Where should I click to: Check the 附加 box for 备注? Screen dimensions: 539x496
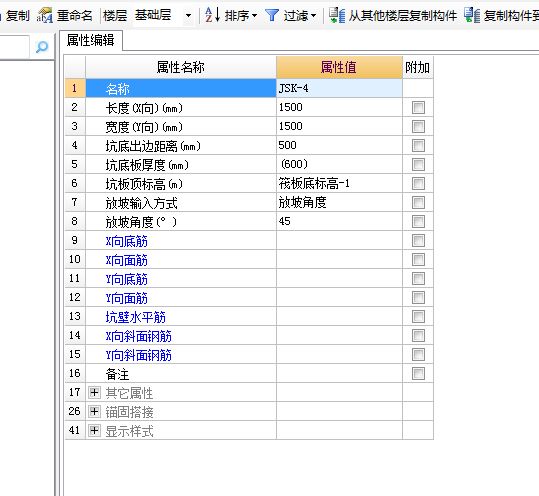click(418, 374)
